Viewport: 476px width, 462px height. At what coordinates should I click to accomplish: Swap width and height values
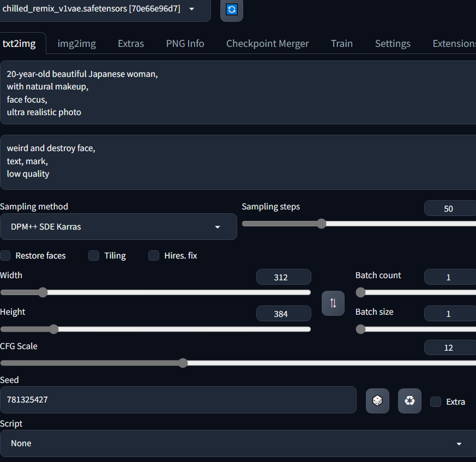click(x=333, y=303)
